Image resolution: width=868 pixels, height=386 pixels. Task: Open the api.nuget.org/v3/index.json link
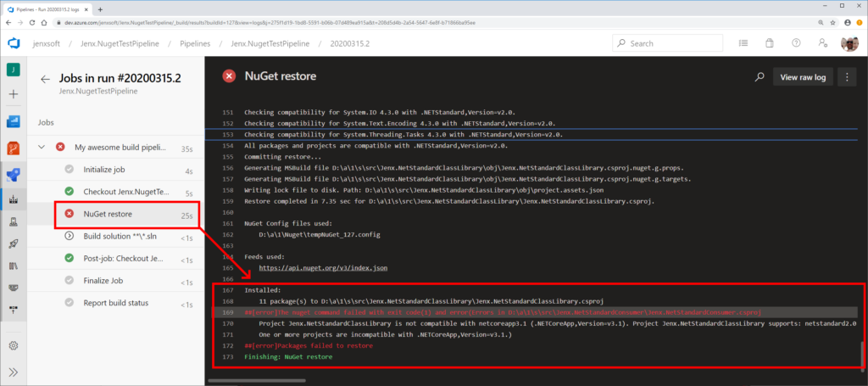323,267
